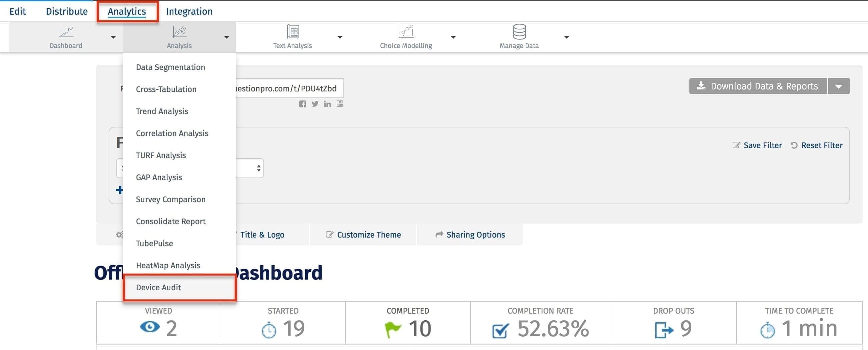Click the Reset Filter link
The height and width of the screenshot is (350, 868).
821,145
